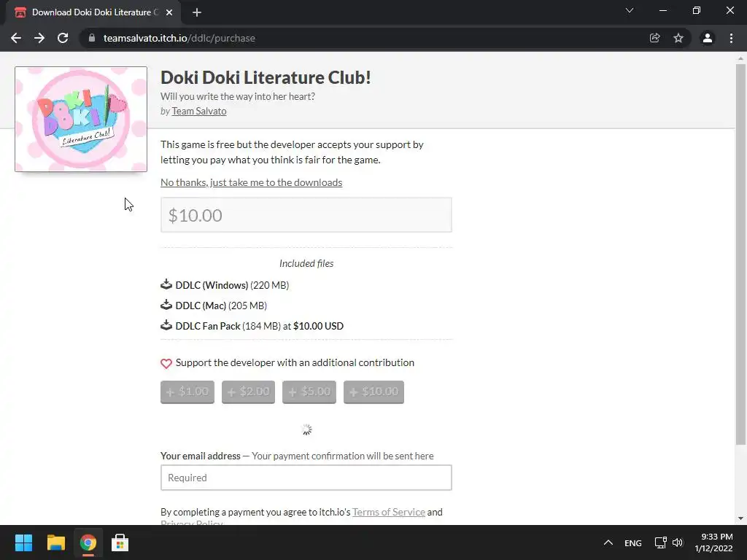
Task: Click the DDLC (Windows) download icon
Action: (x=166, y=285)
